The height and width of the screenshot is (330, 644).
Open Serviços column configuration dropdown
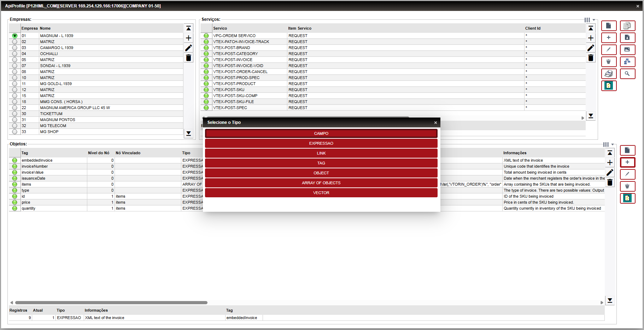pos(590,20)
